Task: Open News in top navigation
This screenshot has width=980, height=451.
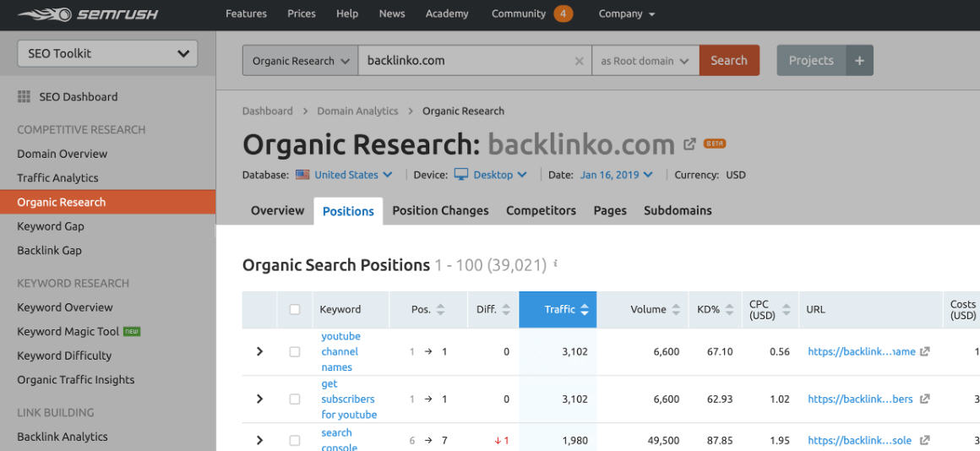Action: pos(392,14)
